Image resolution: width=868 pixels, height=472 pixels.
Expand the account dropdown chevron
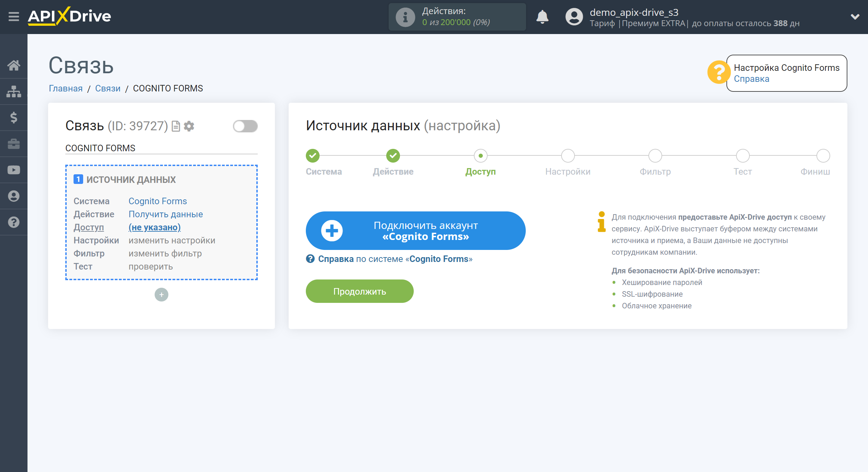click(x=855, y=17)
